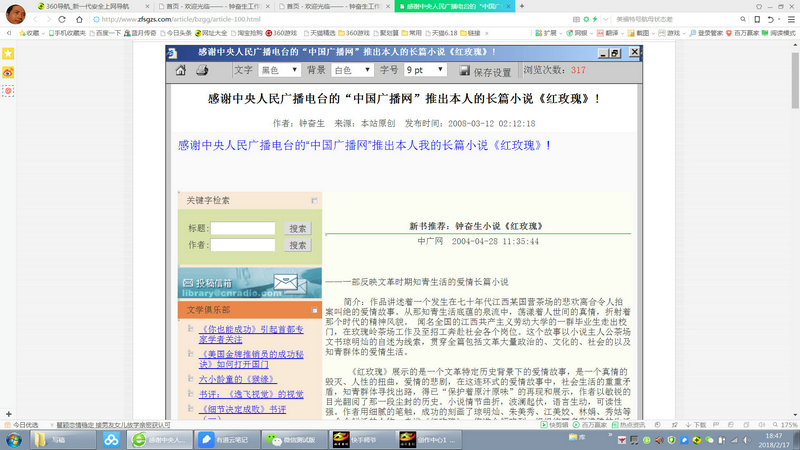Open the 截图 screenshot tool
The height and width of the screenshot is (450, 800).
(x=638, y=33)
